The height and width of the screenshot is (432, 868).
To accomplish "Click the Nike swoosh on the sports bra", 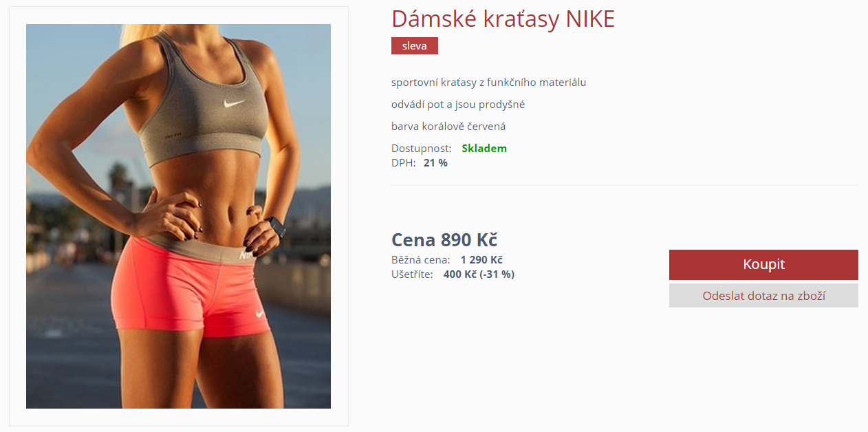I will point(235,105).
